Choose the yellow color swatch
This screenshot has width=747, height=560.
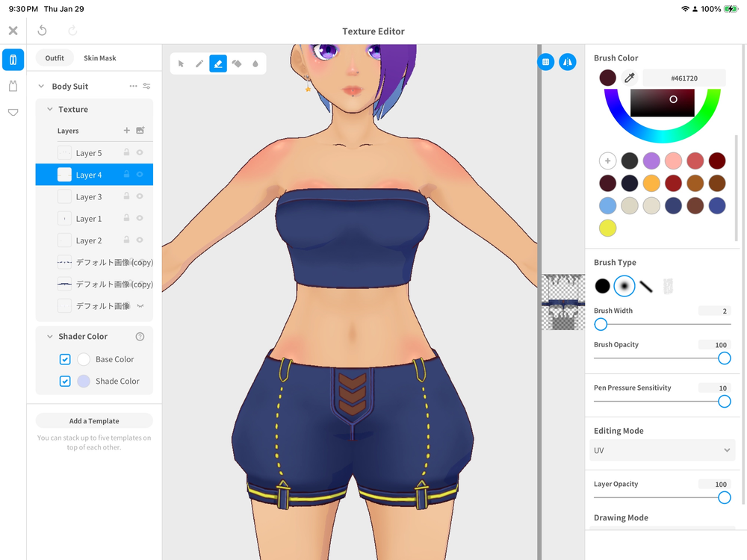[x=607, y=228]
